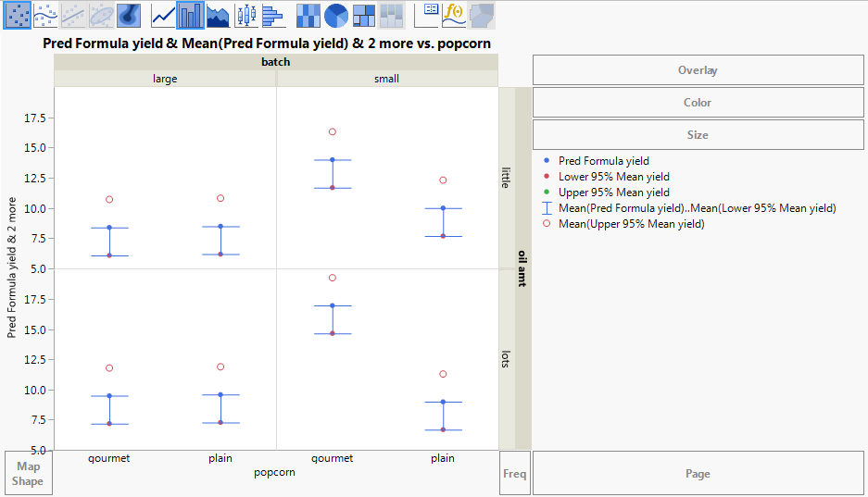
Task: Click the Color drop zone
Action: 698,103
